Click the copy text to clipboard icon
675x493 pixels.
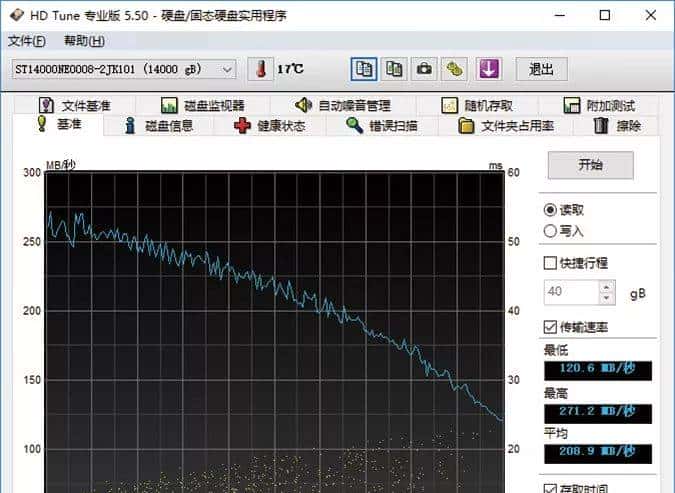pyautogui.click(x=364, y=69)
